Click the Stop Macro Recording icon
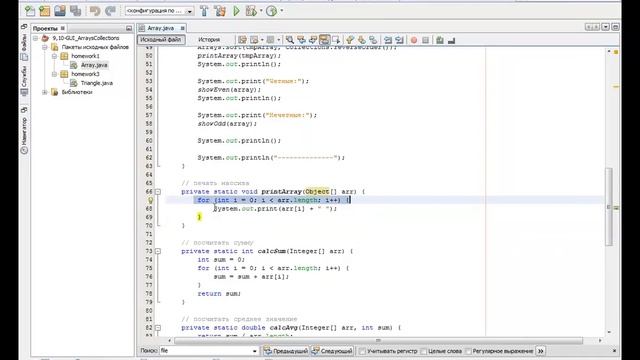 pos(425,40)
